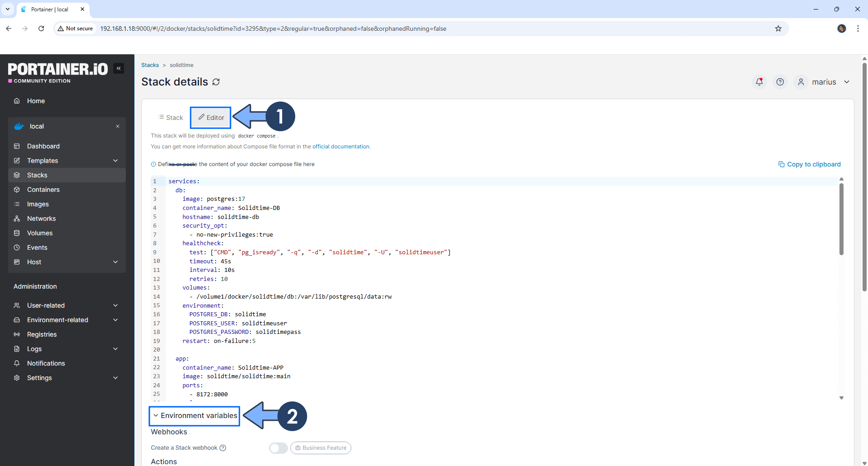Open the notifications bell icon
Viewport: 868px width, 466px height.
[x=759, y=82]
